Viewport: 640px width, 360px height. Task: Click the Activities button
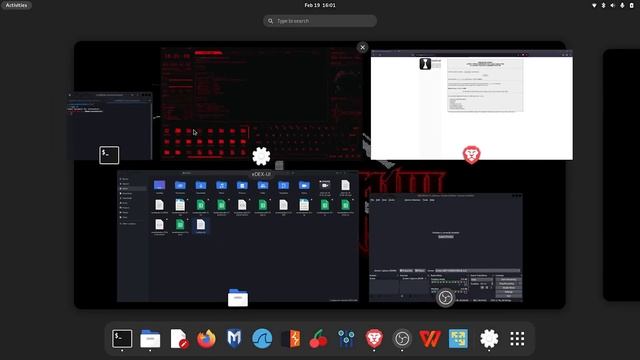[16, 5]
